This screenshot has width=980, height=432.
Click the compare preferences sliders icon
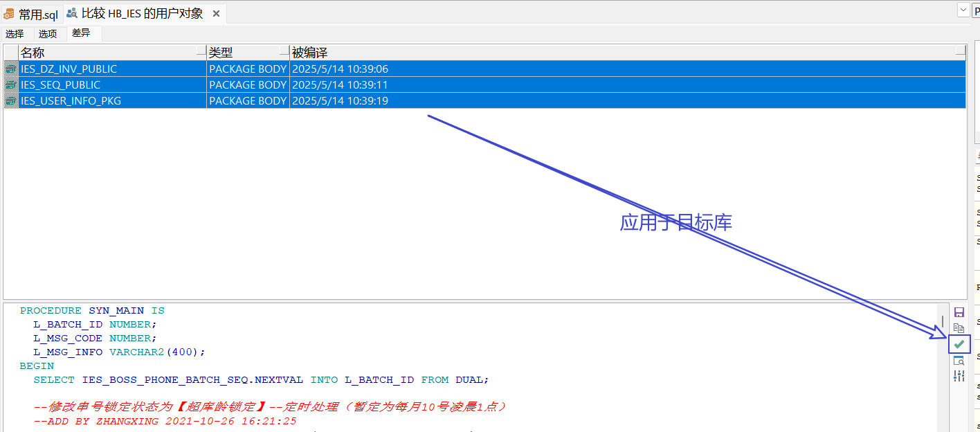click(959, 376)
